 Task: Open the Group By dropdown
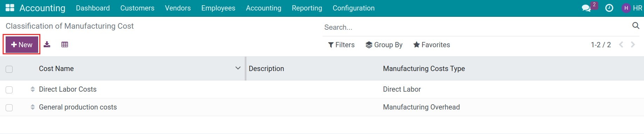click(x=384, y=45)
